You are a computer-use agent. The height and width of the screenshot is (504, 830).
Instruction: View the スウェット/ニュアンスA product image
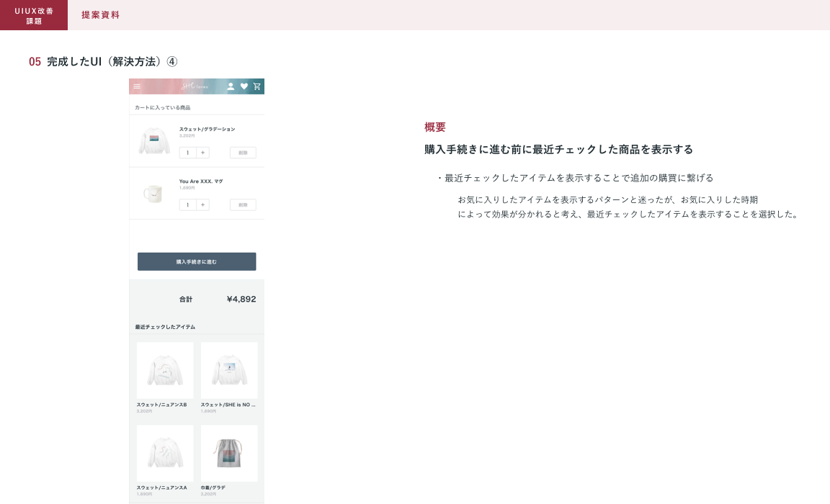(165, 453)
